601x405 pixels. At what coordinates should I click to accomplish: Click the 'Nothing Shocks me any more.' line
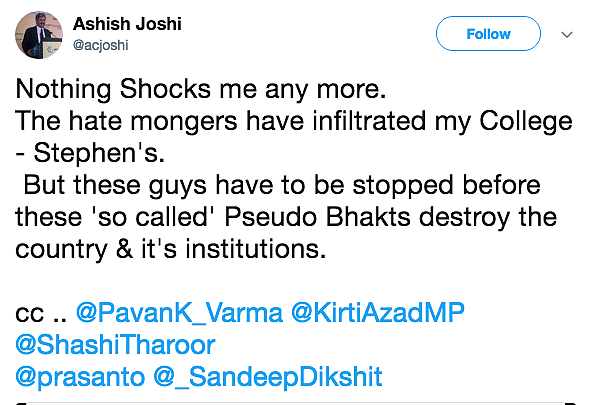(x=201, y=90)
